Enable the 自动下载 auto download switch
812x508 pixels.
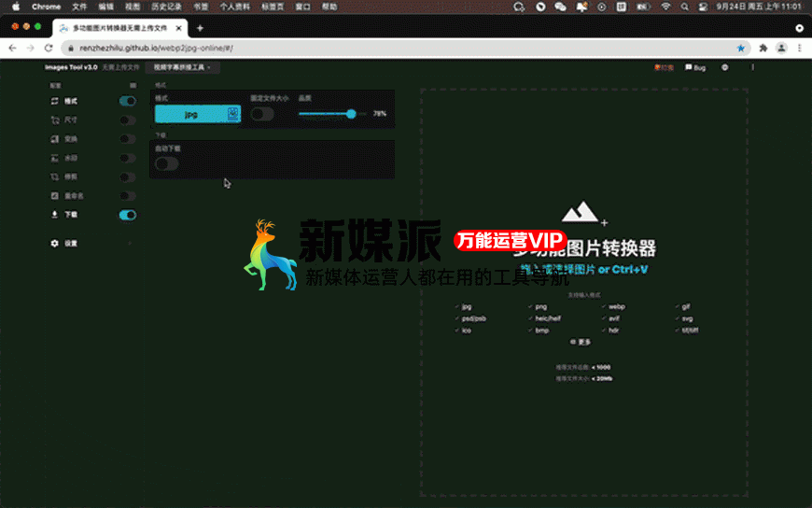click(167, 164)
